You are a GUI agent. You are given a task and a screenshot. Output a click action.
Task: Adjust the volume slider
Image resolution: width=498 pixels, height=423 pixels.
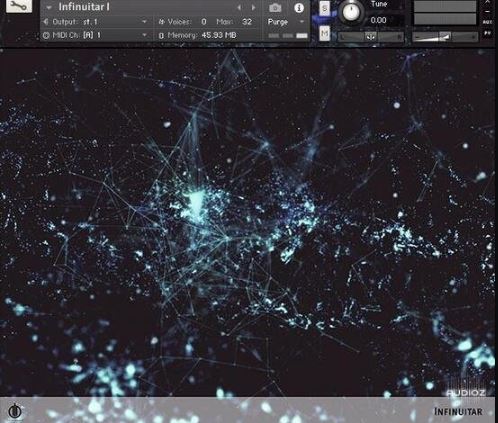click(x=445, y=37)
